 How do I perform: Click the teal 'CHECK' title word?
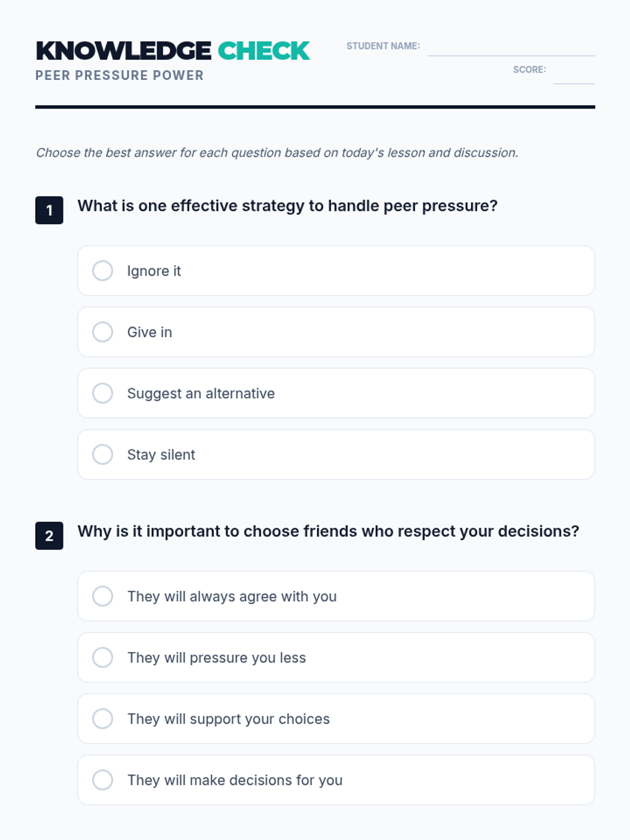[x=264, y=51]
